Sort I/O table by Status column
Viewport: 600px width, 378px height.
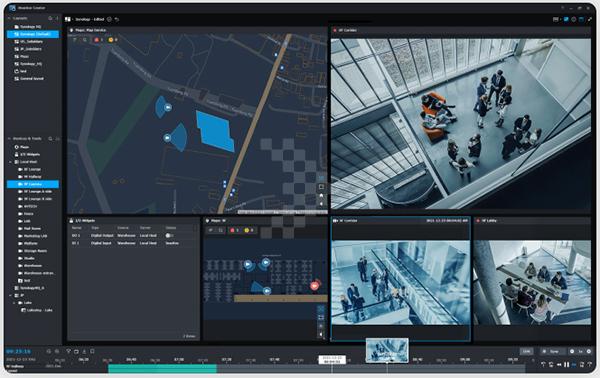pyautogui.click(x=171, y=228)
